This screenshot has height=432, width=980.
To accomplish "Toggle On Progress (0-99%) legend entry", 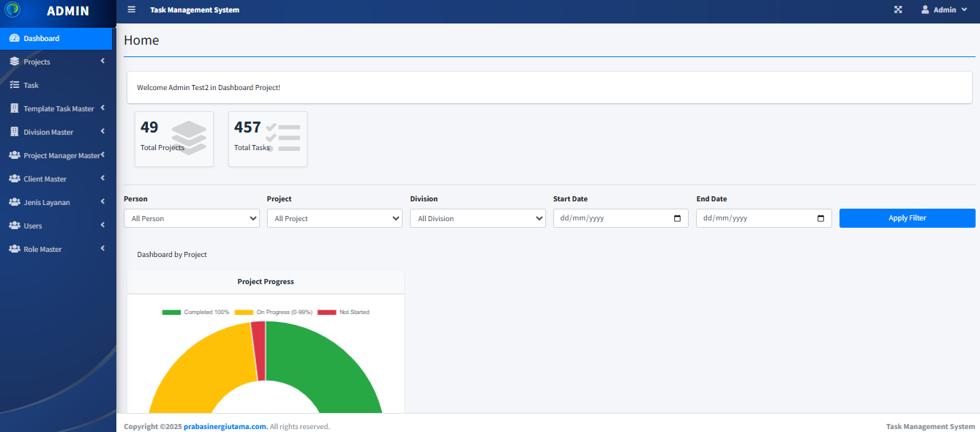I will pyautogui.click(x=273, y=312).
